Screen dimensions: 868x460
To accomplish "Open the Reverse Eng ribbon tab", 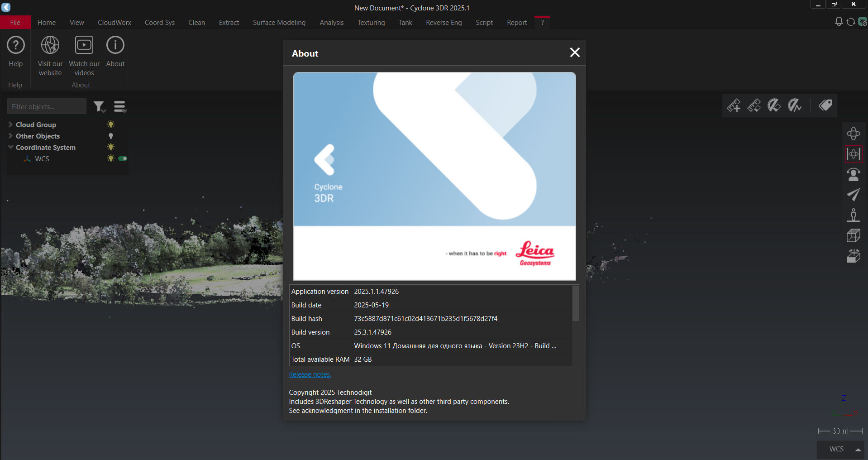I will tap(443, 22).
